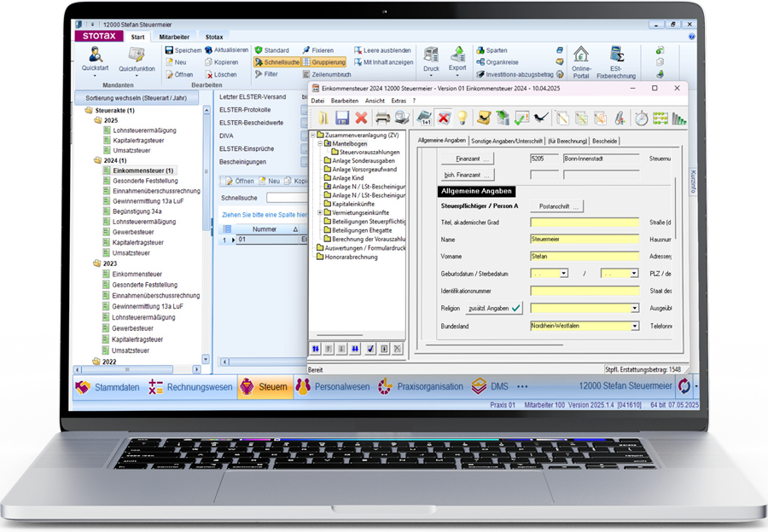The height and width of the screenshot is (532, 768).
Task: Click the Postanschrift ... button
Action: pyautogui.click(x=557, y=206)
